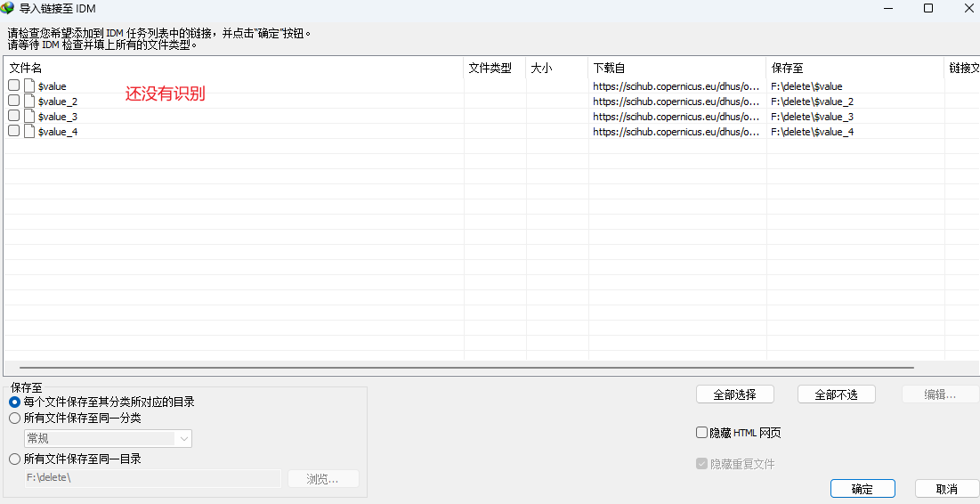
Task: Select 每个文件保存至其分类所对应的目录 radio option
Action: pyautogui.click(x=14, y=402)
